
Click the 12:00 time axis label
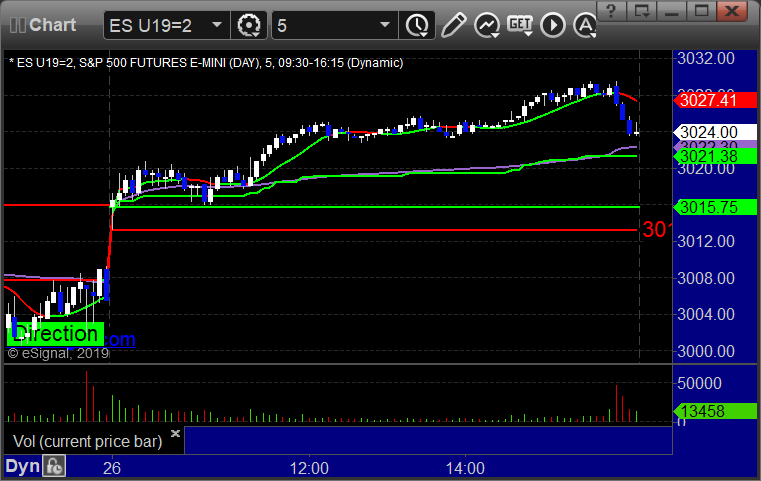click(x=309, y=468)
